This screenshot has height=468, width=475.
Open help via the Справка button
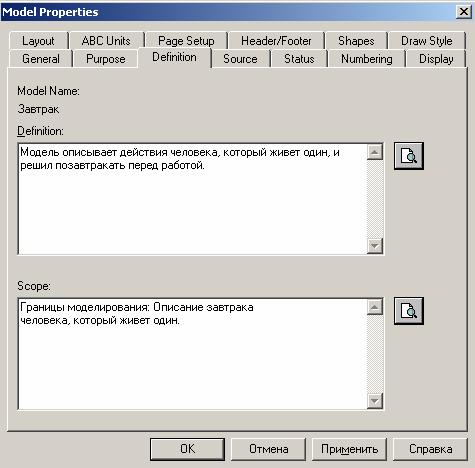point(431,449)
